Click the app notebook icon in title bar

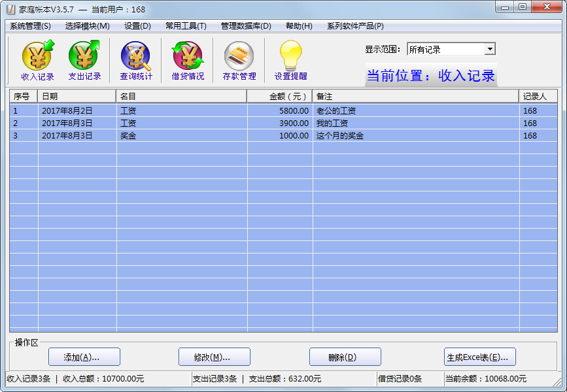click(11, 9)
